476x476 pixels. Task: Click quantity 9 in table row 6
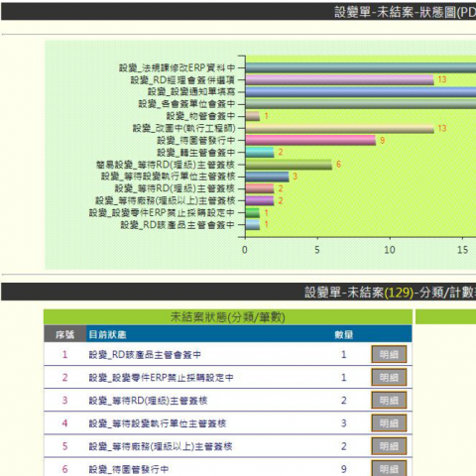(344, 469)
